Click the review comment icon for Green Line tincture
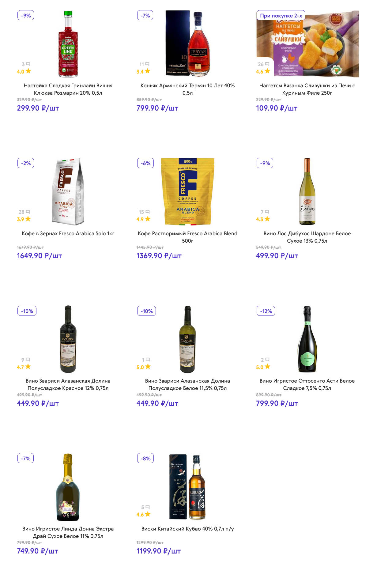This screenshot has height=563, width=392. coord(28,64)
